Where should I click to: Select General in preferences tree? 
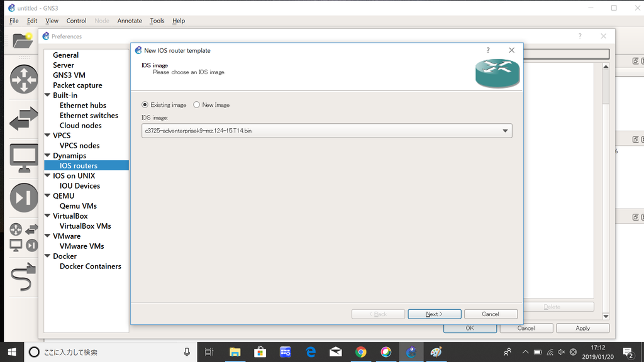(65, 55)
